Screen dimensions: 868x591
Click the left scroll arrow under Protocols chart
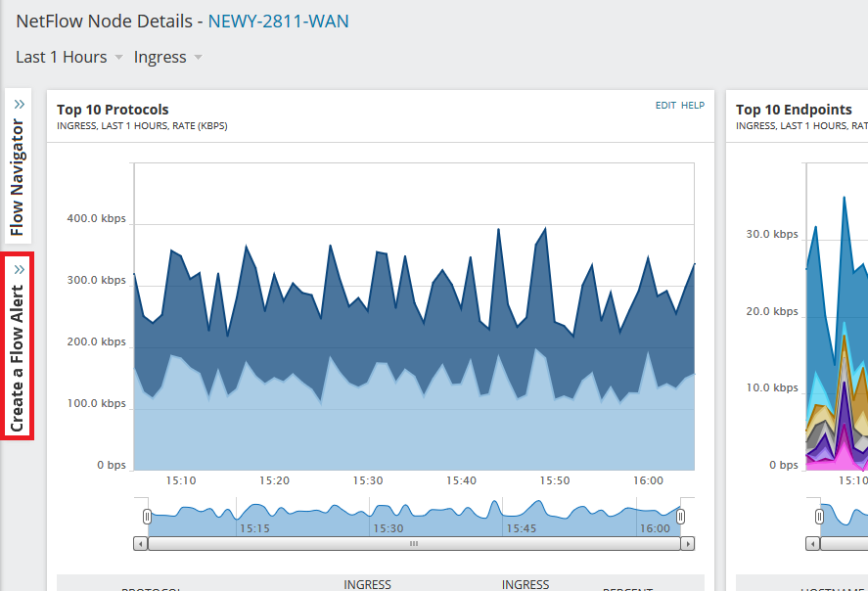click(141, 543)
